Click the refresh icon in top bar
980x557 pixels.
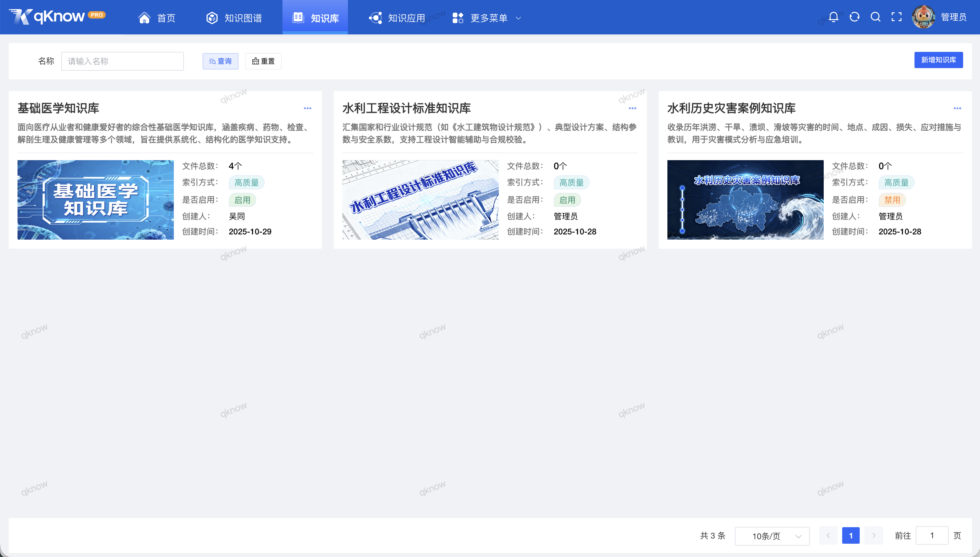click(x=854, y=17)
